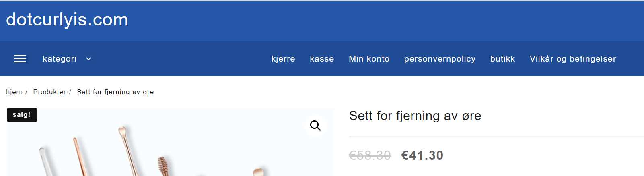Click breadcrumb text Sett for fjerning av øre

(115, 92)
